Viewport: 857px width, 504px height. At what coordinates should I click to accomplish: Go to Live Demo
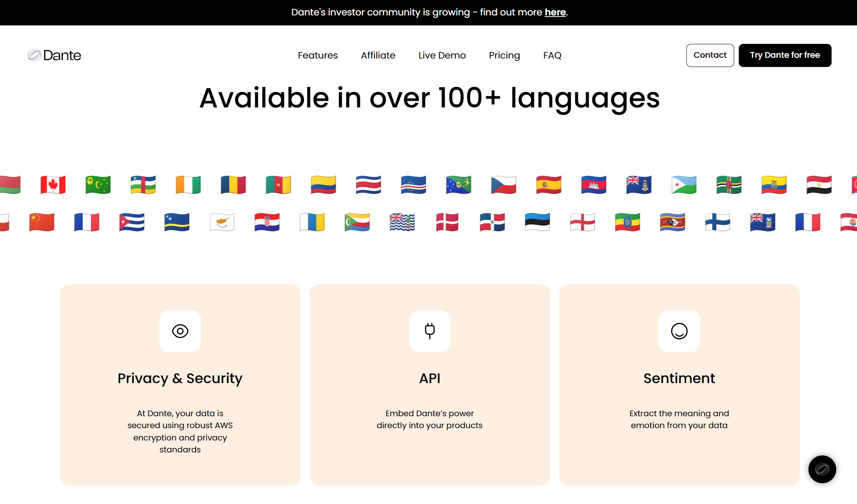(x=442, y=55)
